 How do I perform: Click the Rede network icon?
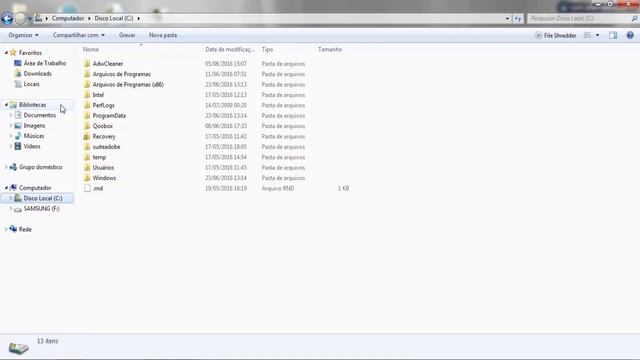point(13,229)
